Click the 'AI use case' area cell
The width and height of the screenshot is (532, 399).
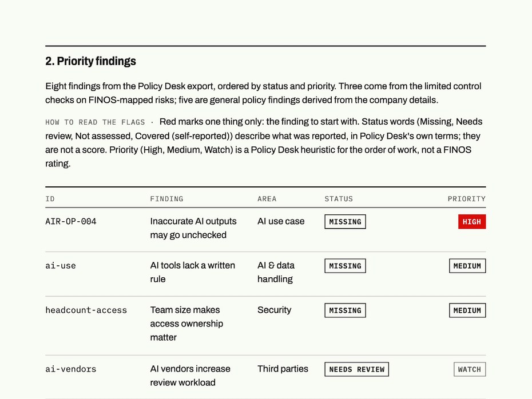(x=281, y=221)
